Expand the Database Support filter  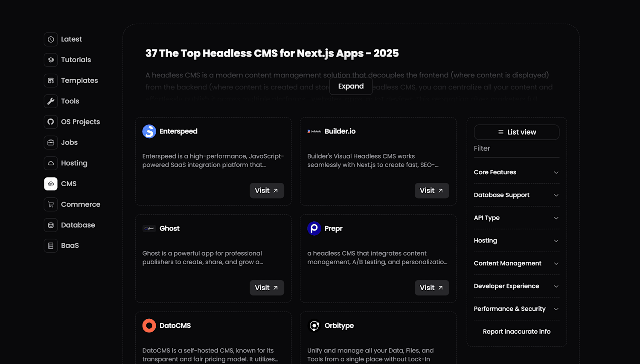(x=517, y=195)
